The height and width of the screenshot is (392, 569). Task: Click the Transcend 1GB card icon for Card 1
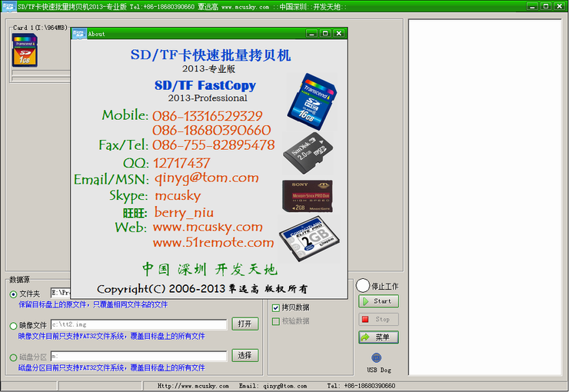[x=25, y=51]
